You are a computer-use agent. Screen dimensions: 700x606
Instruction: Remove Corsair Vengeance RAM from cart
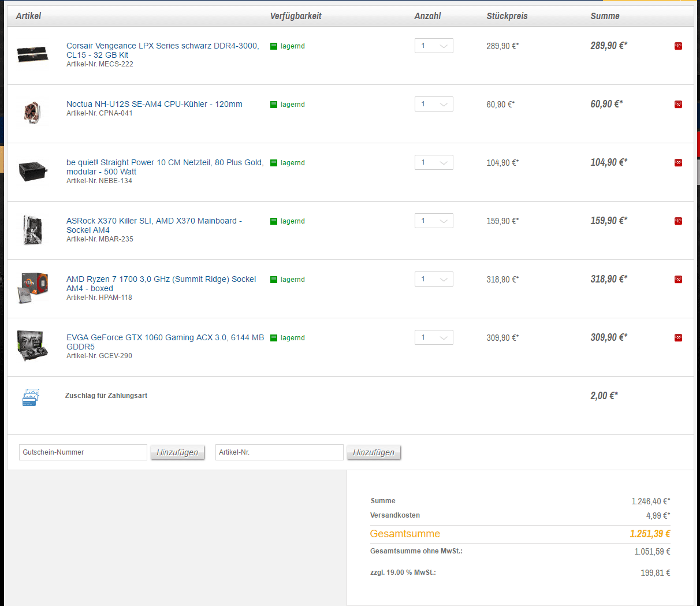click(x=678, y=46)
